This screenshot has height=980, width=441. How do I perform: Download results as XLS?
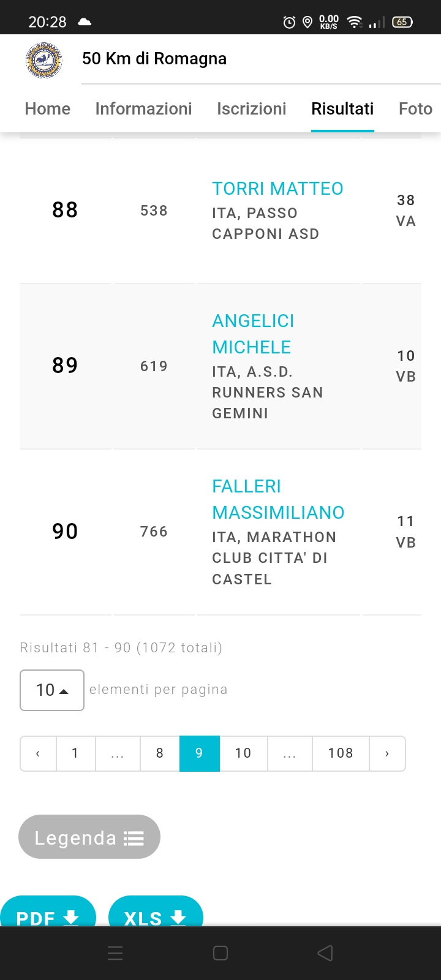[x=156, y=911]
